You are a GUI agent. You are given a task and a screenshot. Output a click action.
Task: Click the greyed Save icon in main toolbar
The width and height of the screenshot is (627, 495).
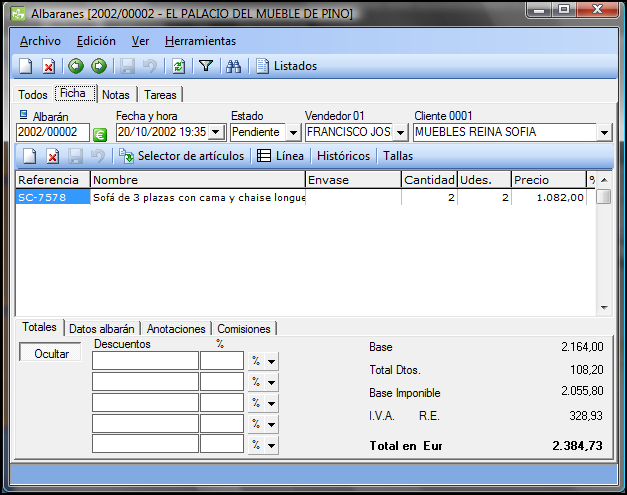tap(127, 66)
